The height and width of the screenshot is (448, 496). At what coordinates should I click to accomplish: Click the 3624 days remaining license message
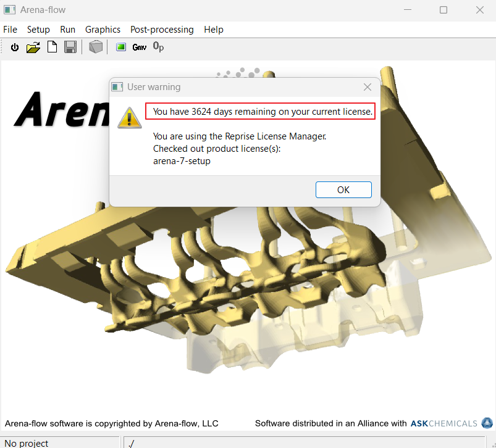click(x=263, y=112)
